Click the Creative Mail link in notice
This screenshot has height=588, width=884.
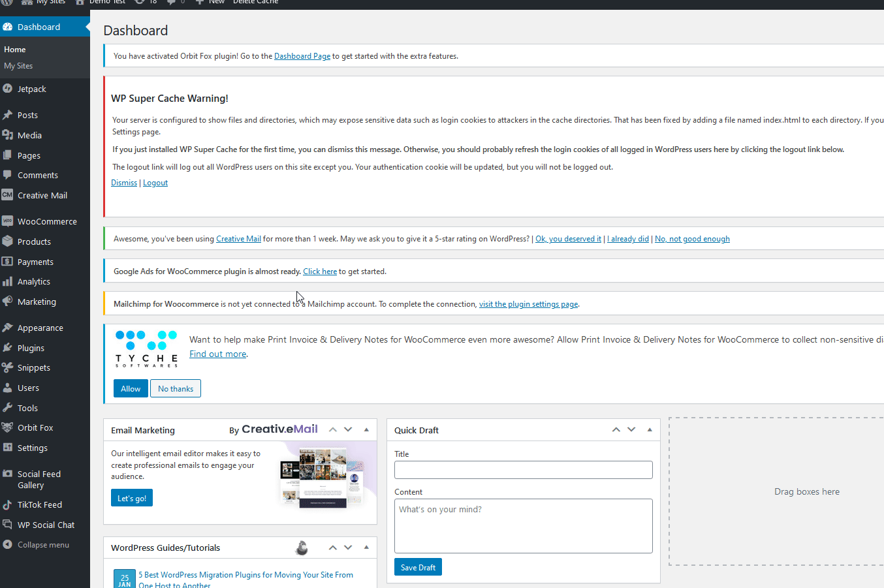(238, 239)
